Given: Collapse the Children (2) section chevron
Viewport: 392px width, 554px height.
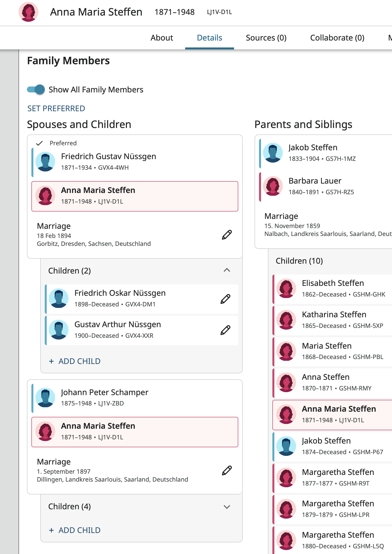Looking at the screenshot, I should pyautogui.click(x=227, y=270).
